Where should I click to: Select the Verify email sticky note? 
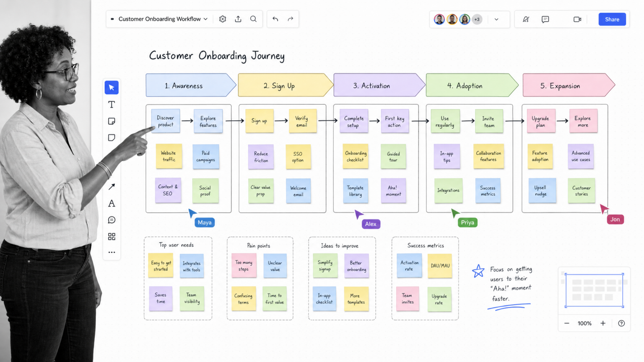(x=303, y=122)
